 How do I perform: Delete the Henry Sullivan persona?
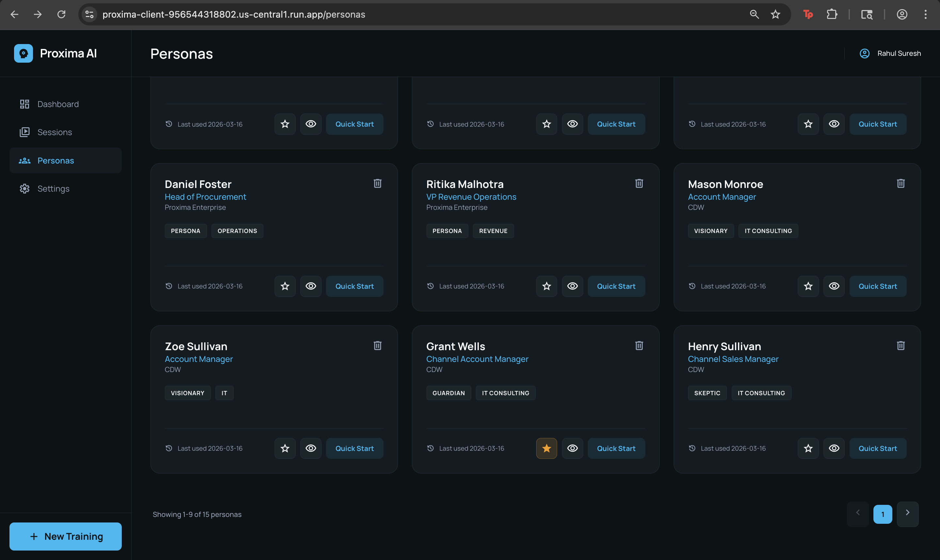pyautogui.click(x=901, y=346)
